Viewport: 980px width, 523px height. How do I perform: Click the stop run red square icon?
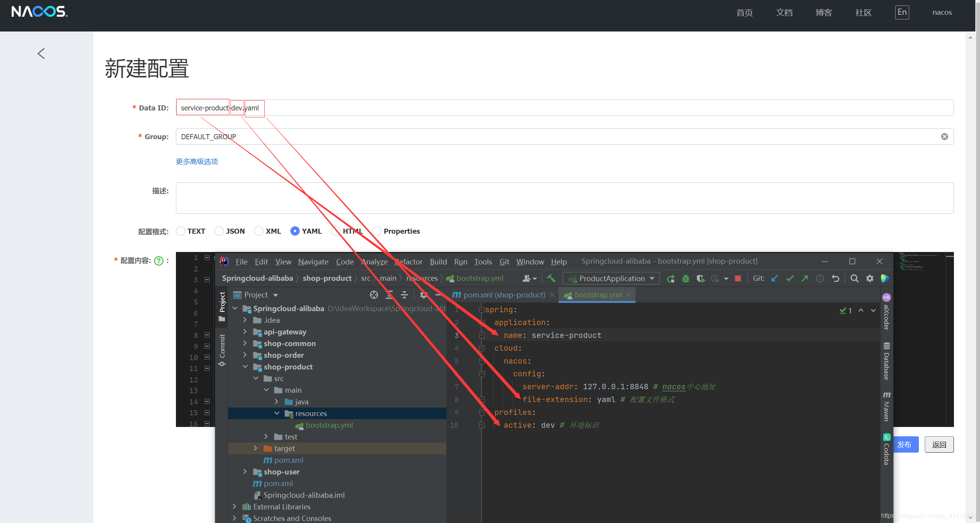click(738, 278)
